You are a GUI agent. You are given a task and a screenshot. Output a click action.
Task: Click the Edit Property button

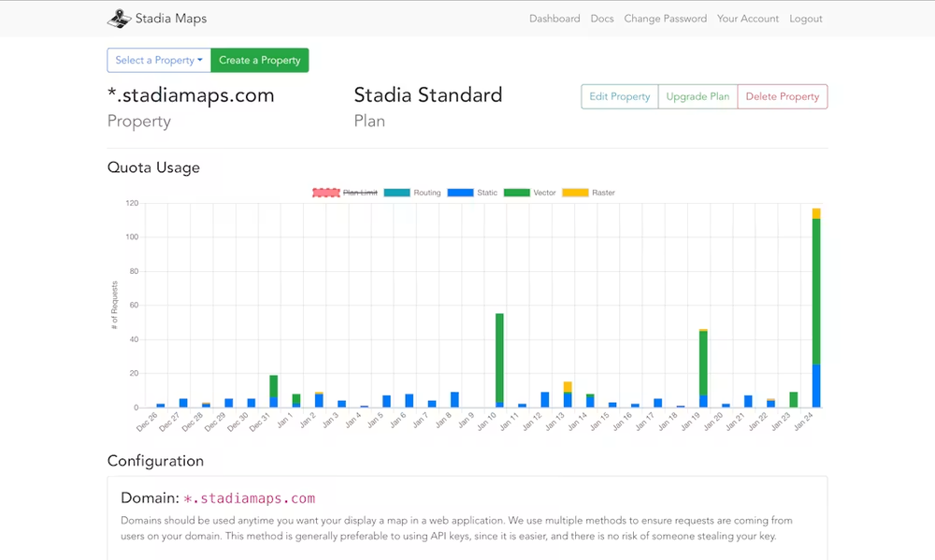(620, 96)
